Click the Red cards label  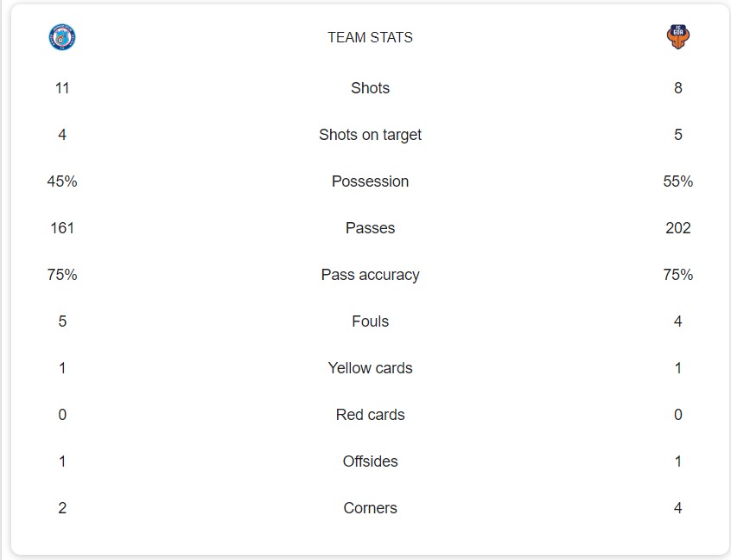pyautogui.click(x=370, y=415)
